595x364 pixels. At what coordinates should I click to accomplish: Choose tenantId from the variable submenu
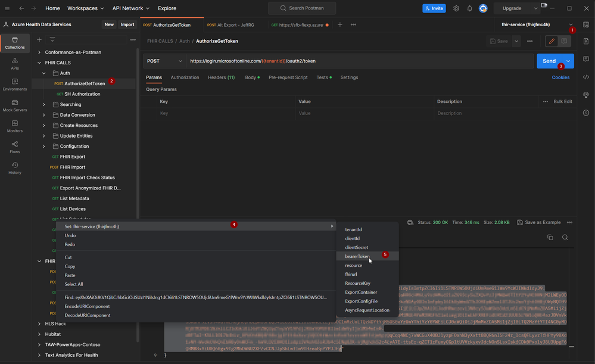click(367, 229)
